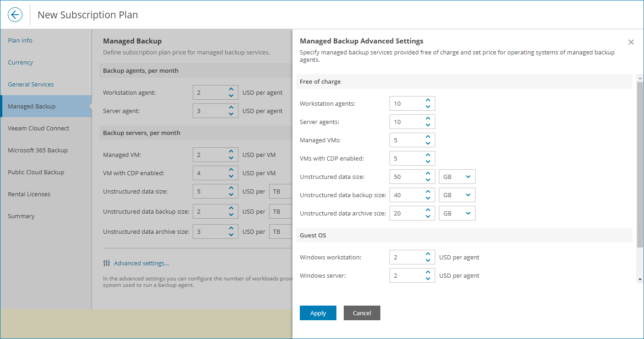Increase free Workstation agents count
This screenshot has width=644, height=339.
click(x=428, y=100)
